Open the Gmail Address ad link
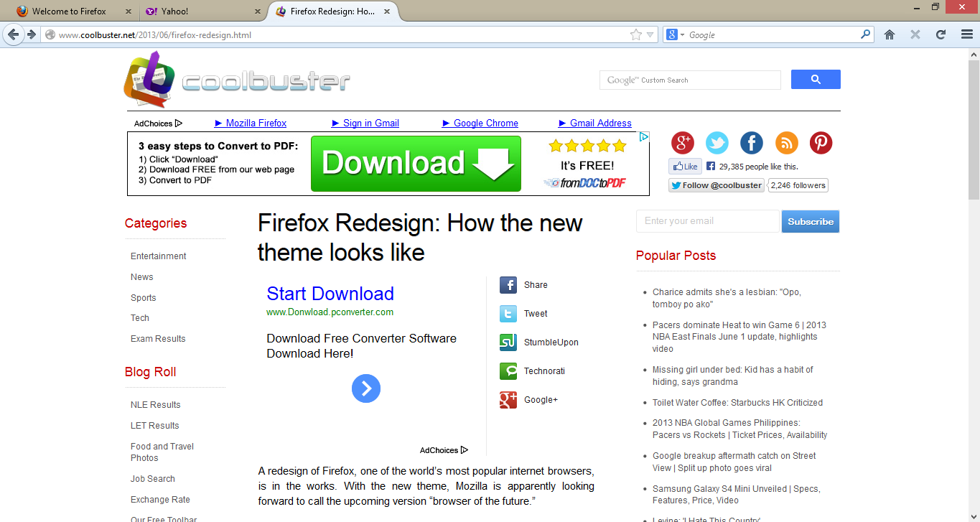 pyautogui.click(x=595, y=123)
